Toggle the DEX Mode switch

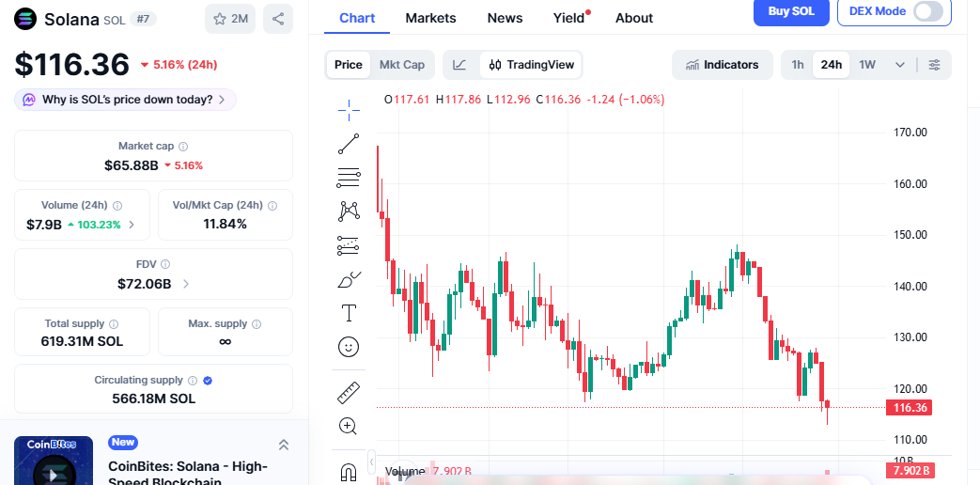click(x=927, y=11)
